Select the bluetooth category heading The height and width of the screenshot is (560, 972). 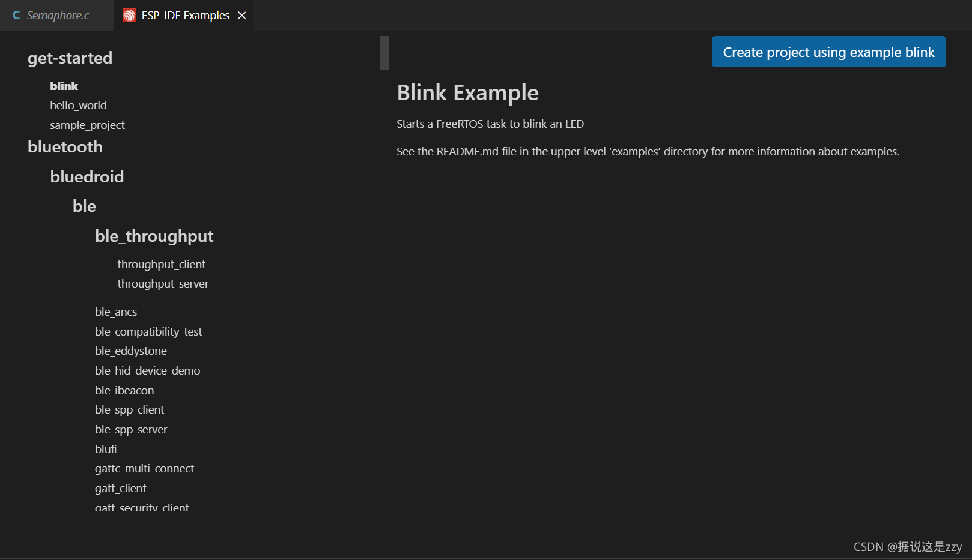coord(65,146)
